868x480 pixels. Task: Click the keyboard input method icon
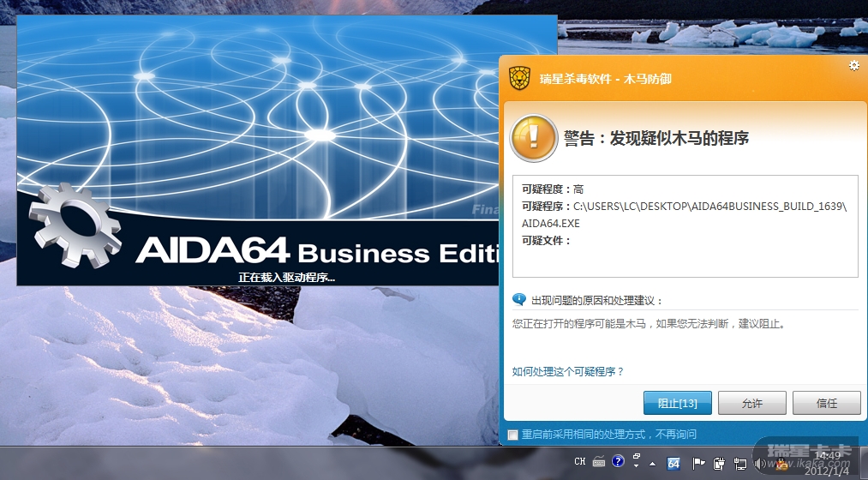point(598,461)
